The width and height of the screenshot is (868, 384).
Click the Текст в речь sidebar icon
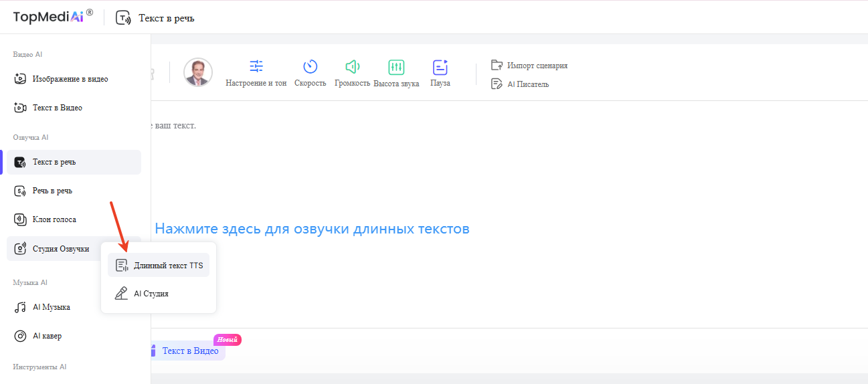(20, 163)
